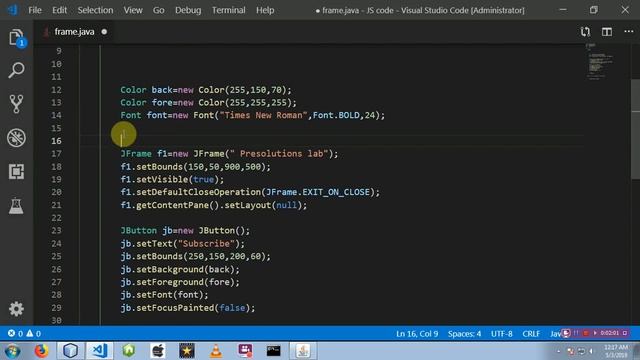Select the frame.java editor tab
The height and width of the screenshot is (360, 640).
pyautogui.click(x=74, y=31)
